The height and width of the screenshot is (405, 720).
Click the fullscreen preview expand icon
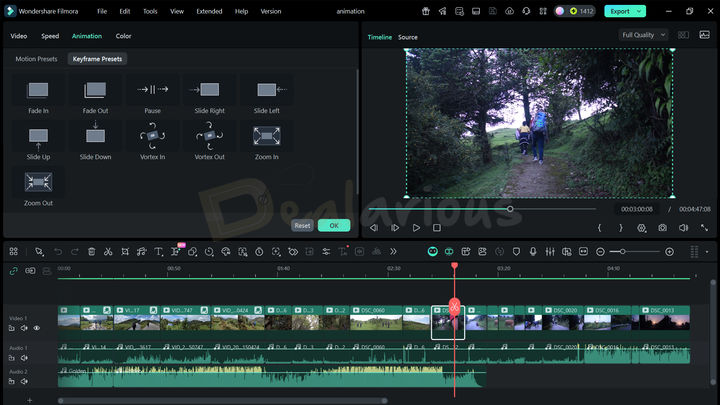[x=704, y=228]
